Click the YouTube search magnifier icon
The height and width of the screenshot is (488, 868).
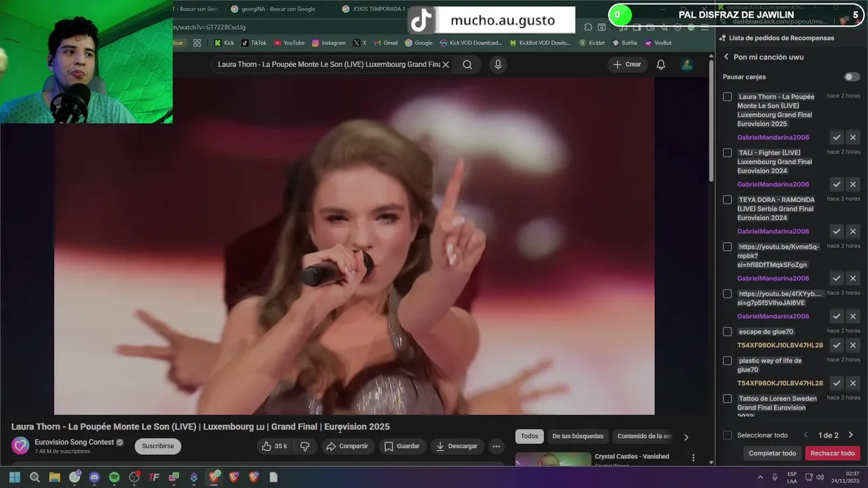[467, 64]
